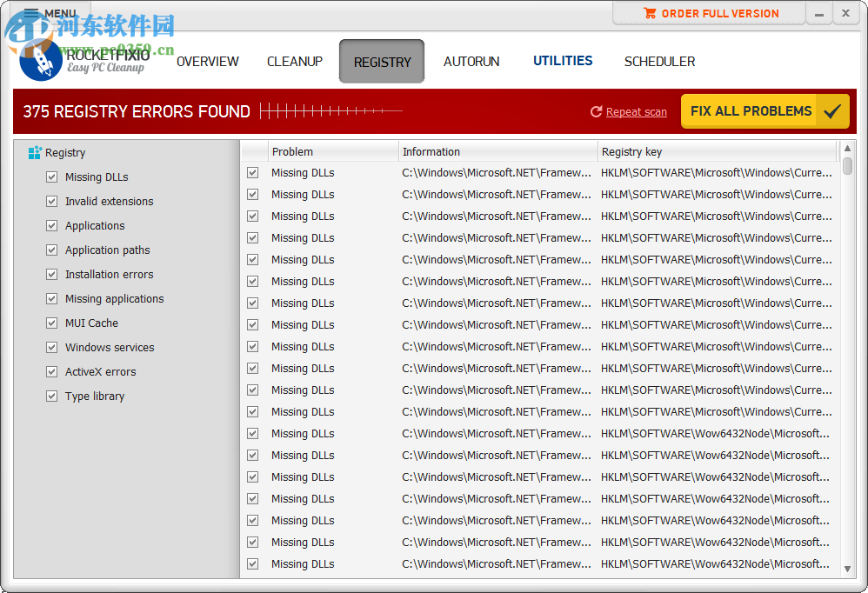Uncheck the last visible Missing DLLs row checkbox

click(252, 563)
